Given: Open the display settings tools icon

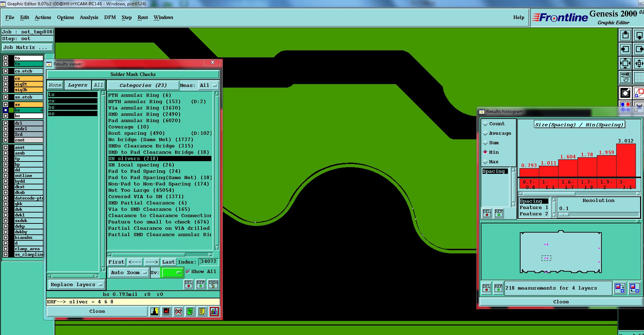Looking at the screenshot, I should point(625,77).
